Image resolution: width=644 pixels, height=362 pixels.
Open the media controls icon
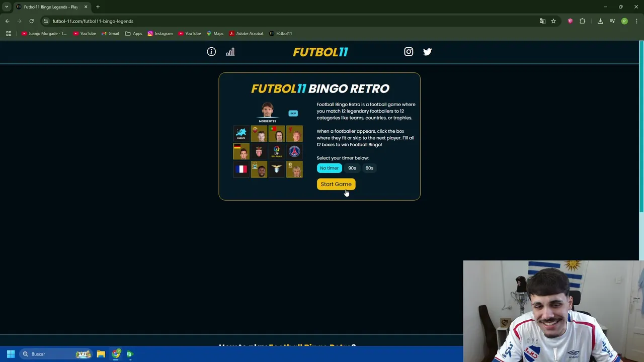[612, 21]
